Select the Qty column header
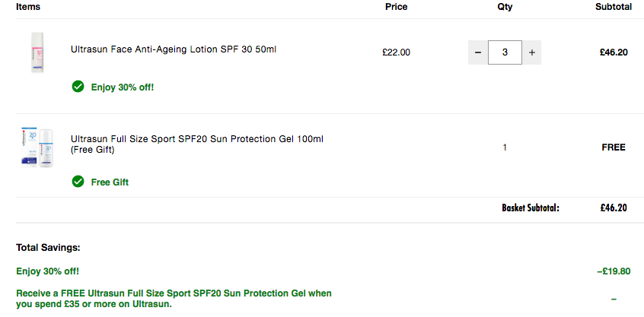Screen dimensions: 644x317 click(x=505, y=7)
